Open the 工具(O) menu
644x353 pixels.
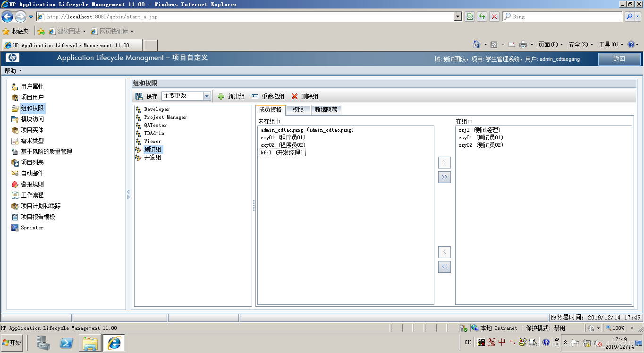(x=611, y=44)
